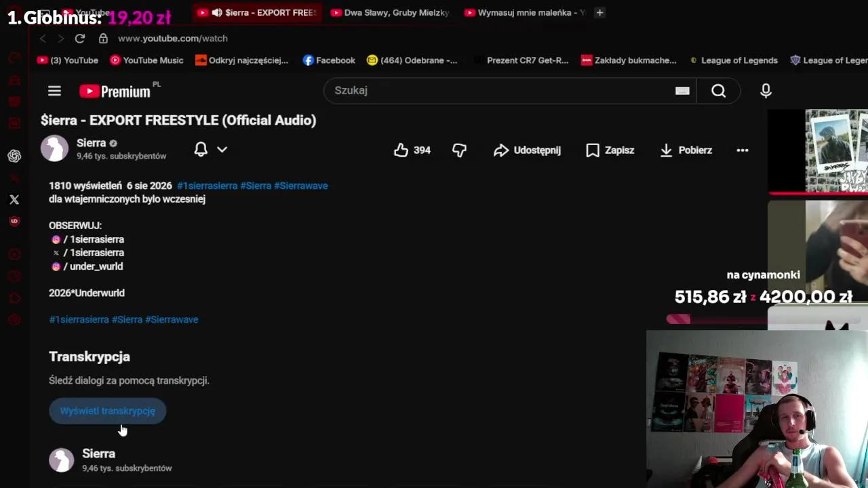The image size is (868, 488).
Task: Click the search magnifier button
Action: click(718, 91)
